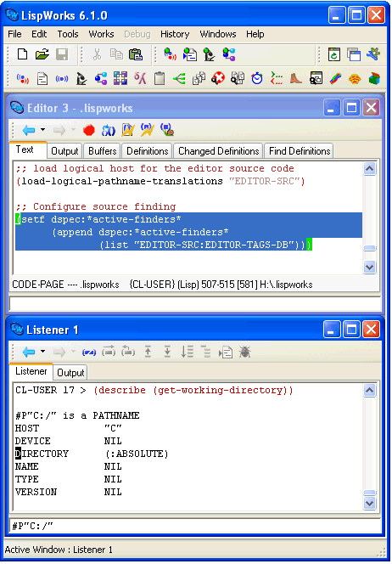
Task: Click the Listener echo area showing #P"C:/"
Action: coord(195,526)
